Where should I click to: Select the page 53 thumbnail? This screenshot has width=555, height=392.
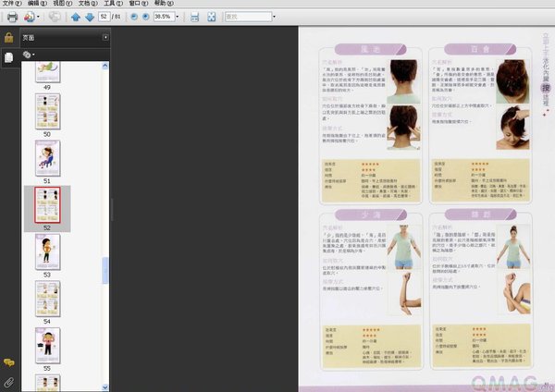click(x=47, y=251)
